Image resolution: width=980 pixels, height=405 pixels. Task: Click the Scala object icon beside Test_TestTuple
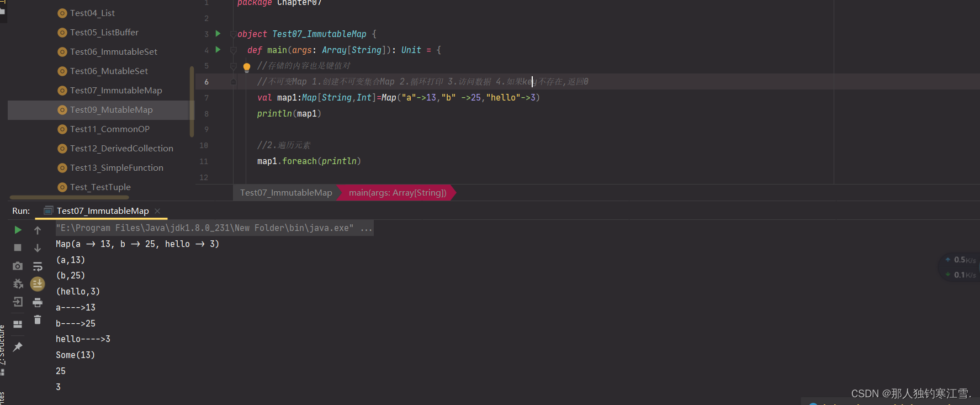62,187
